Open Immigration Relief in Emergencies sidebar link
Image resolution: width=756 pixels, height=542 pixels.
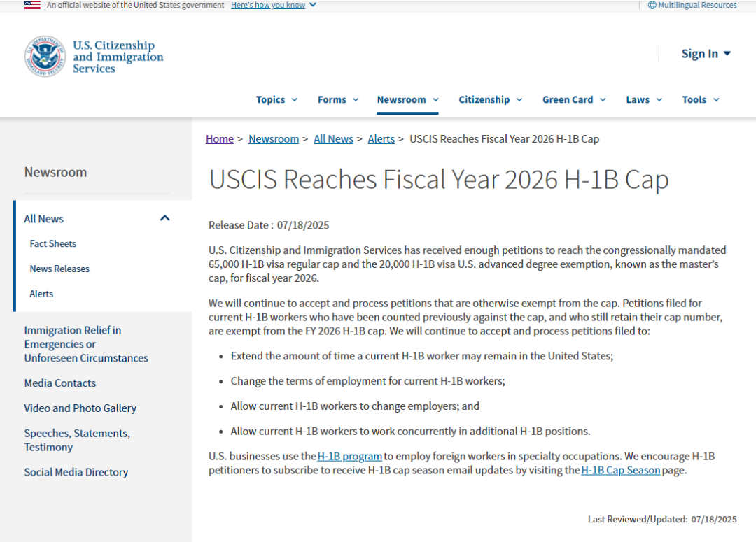pos(86,344)
